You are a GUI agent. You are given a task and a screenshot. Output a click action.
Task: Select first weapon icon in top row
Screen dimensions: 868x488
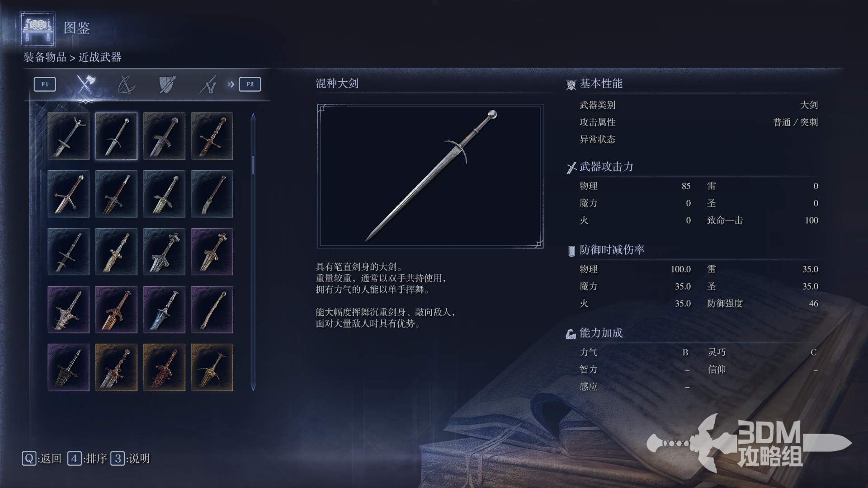pyautogui.click(x=68, y=136)
